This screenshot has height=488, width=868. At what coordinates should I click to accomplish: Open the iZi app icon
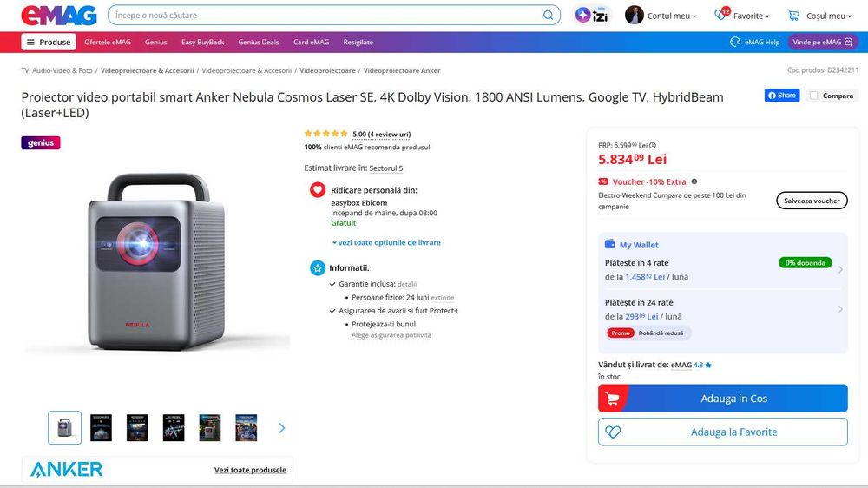[x=593, y=15]
